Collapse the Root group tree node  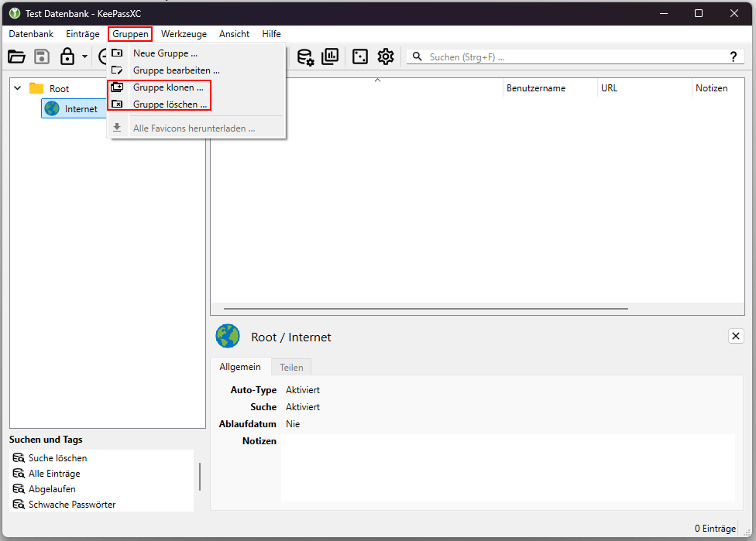click(x=18, y=88)
